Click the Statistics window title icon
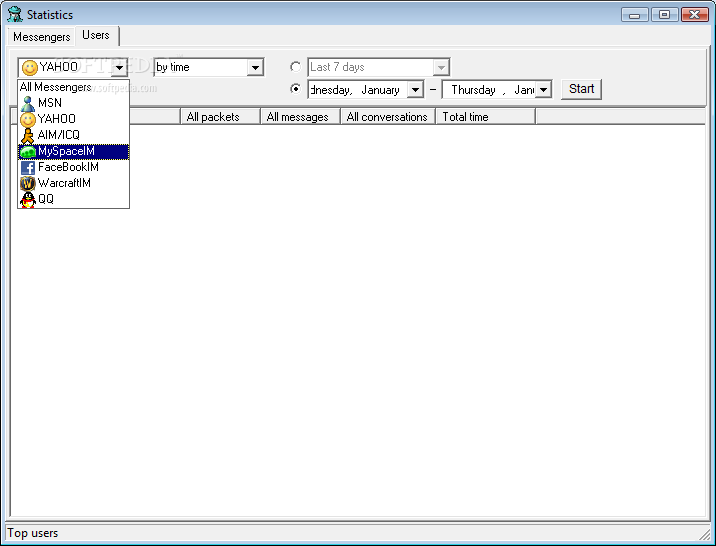Screen dimensions: 716x546 15,15
